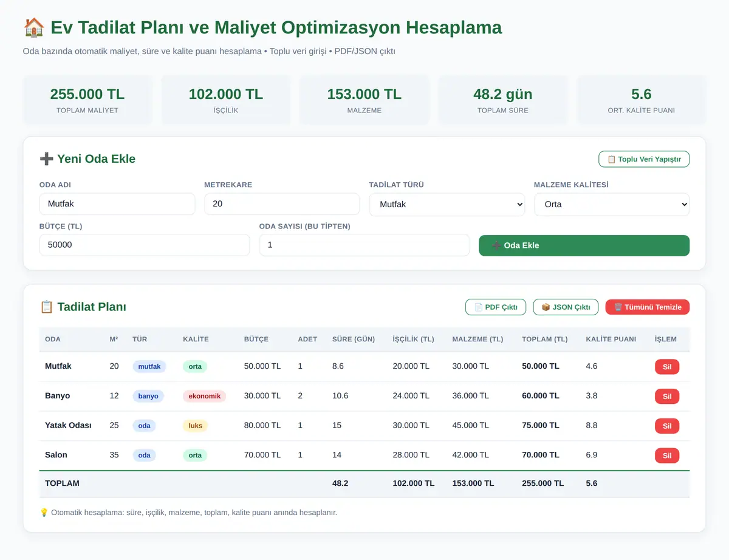Click the mutfak type tag
This screenshot has width=729, height=560.
point(149,367)
